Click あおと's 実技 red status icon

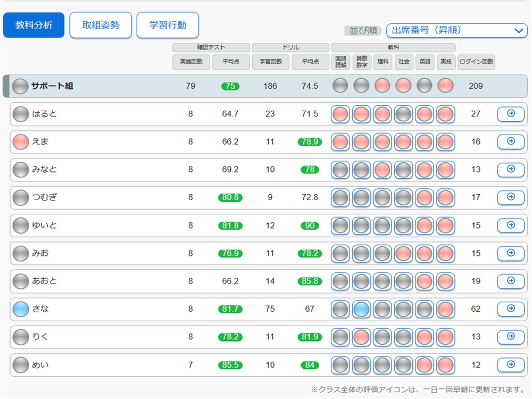[x=445, y=281]
